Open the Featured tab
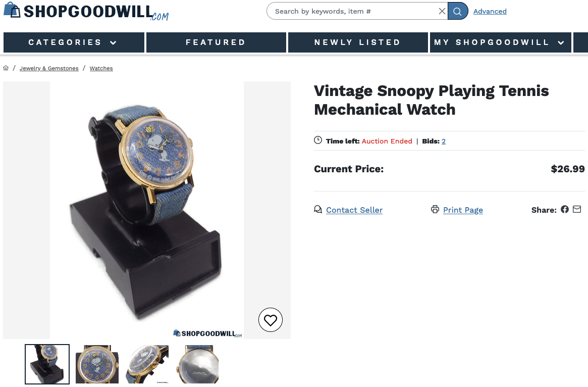The width and height of the screenshot is (588, 387). 217,42
